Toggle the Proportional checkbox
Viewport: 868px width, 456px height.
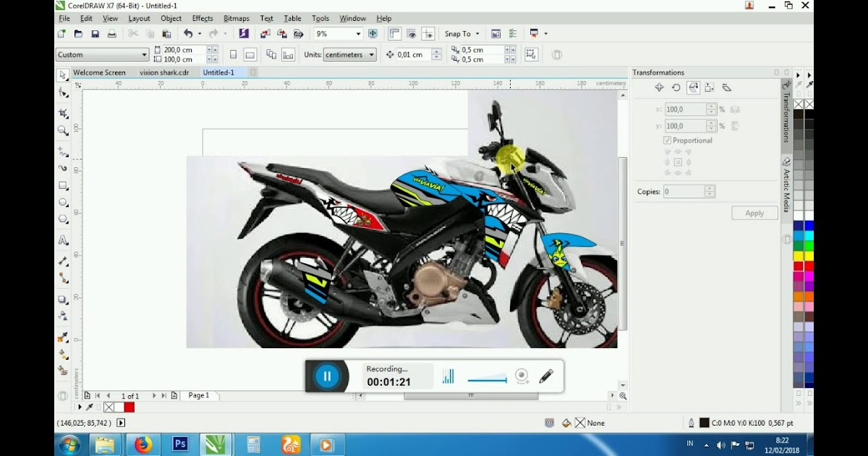667,140
